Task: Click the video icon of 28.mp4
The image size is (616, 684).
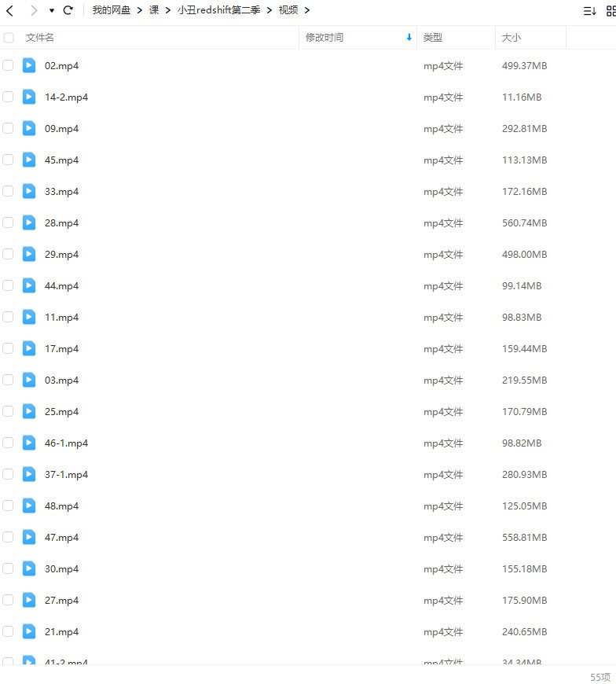Action: click(29, 222)
